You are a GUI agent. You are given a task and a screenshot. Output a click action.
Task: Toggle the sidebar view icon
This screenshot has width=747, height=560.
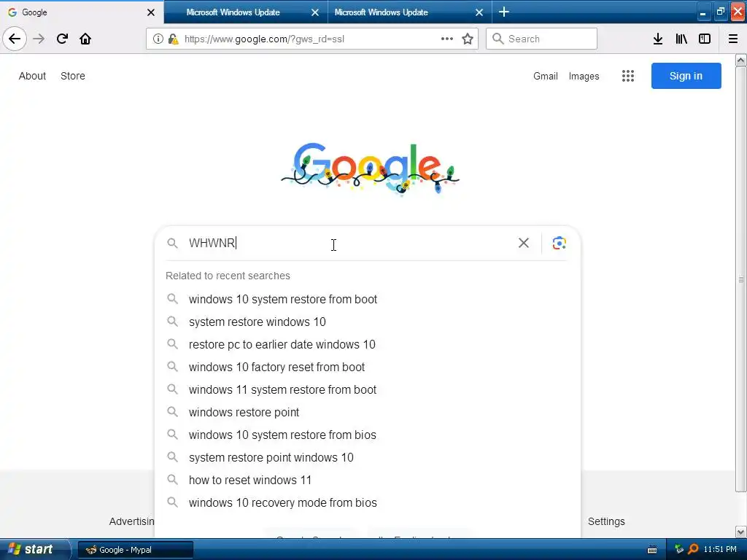(x=704, y=39)
